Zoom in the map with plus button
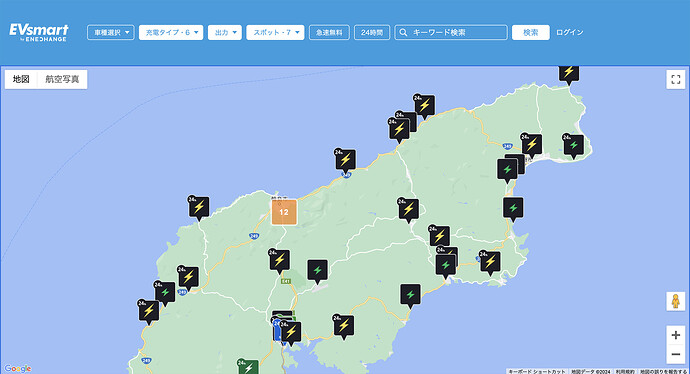This screenshot has width=690, height=374. (x=675, y=335)
